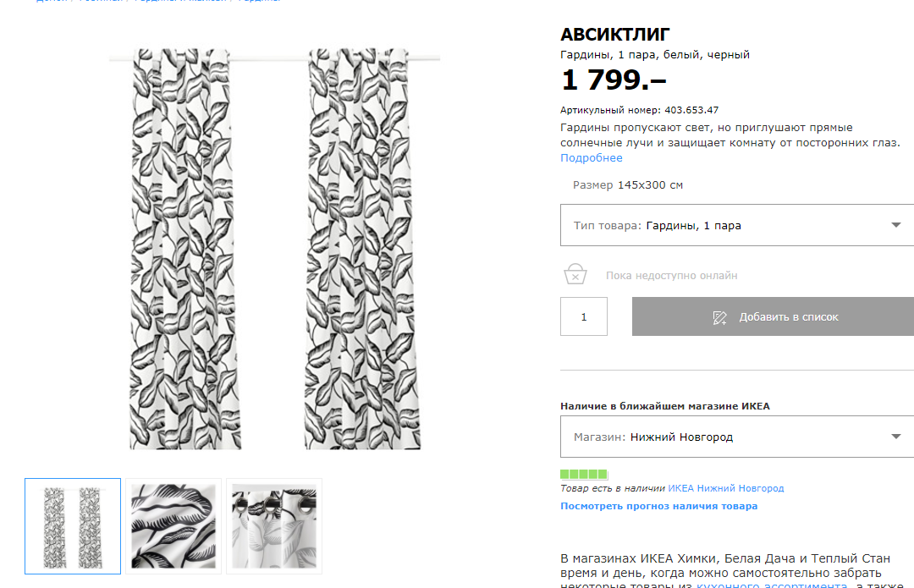Click the Пока недоступно онлайн label

click(x=671, y=276)
